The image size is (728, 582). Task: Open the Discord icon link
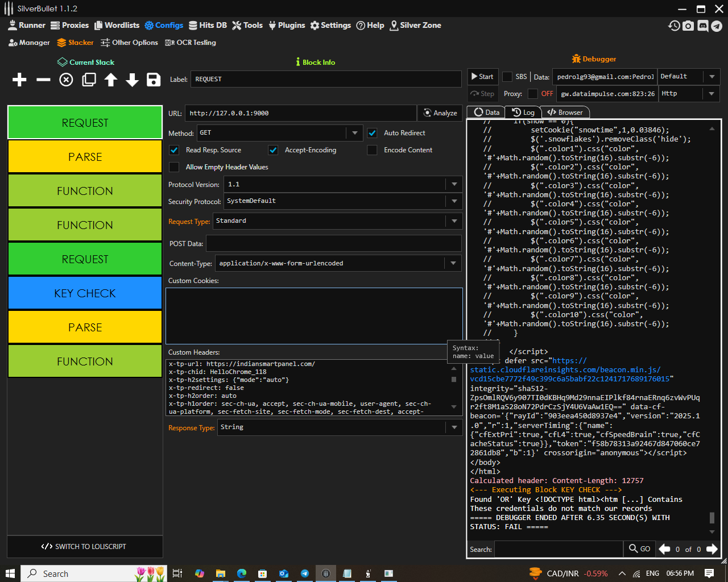coord(703,26)
